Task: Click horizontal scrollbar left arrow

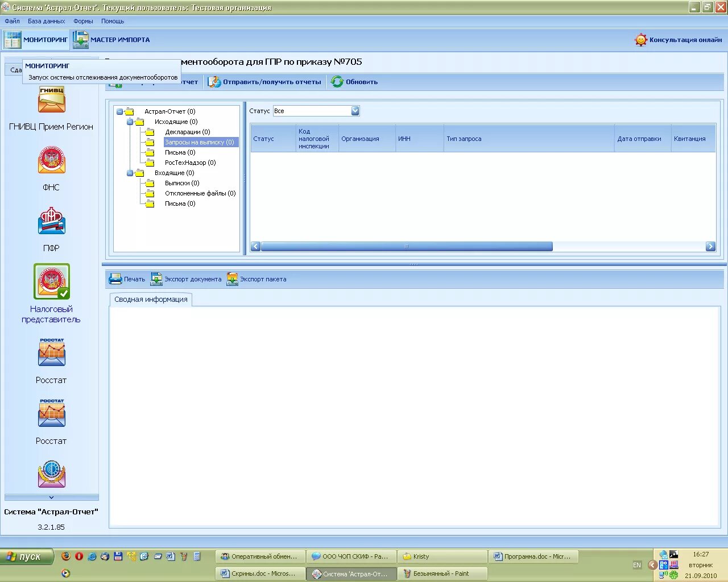Action: click(x=255, y=246)
